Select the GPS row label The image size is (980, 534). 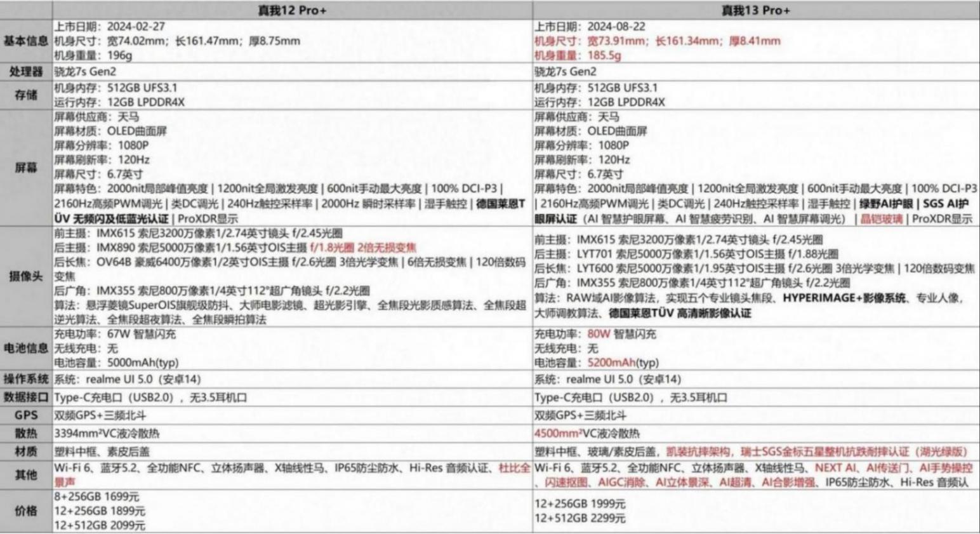pyautogui.click(x=26, y=415)
